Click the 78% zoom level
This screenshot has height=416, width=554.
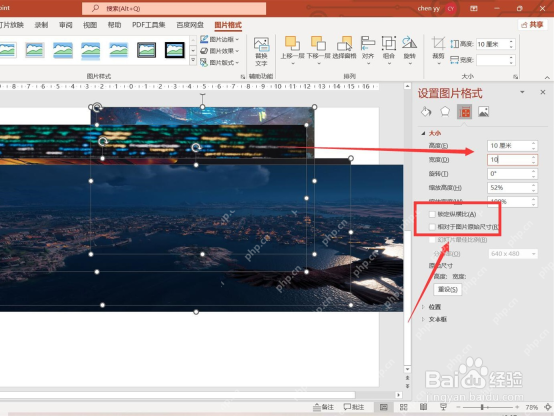pos(531,407)
